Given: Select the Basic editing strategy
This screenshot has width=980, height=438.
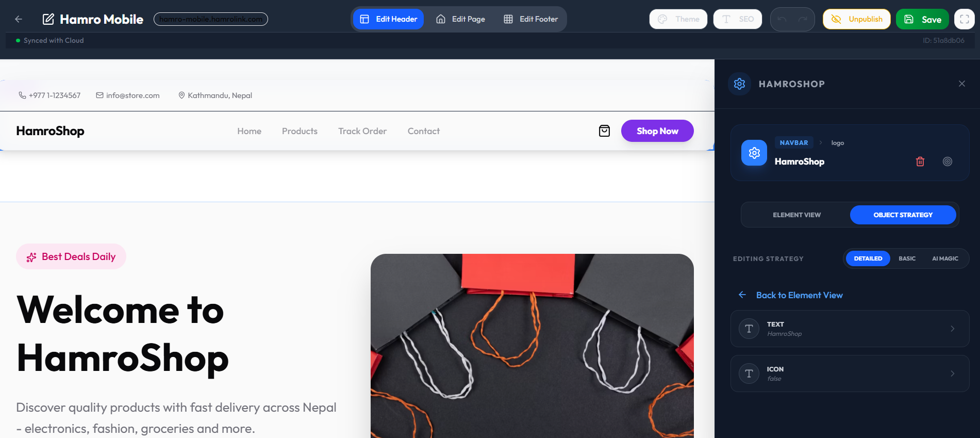Looking at the screenshot, I should tap(907, 258).
